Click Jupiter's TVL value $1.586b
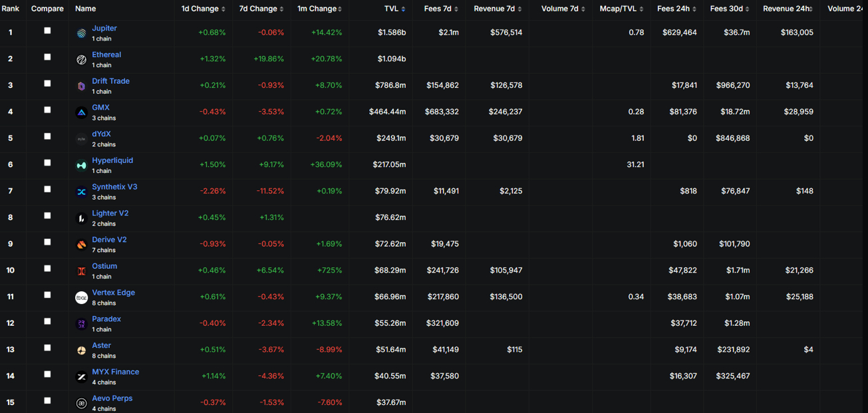 pos(392,33)
